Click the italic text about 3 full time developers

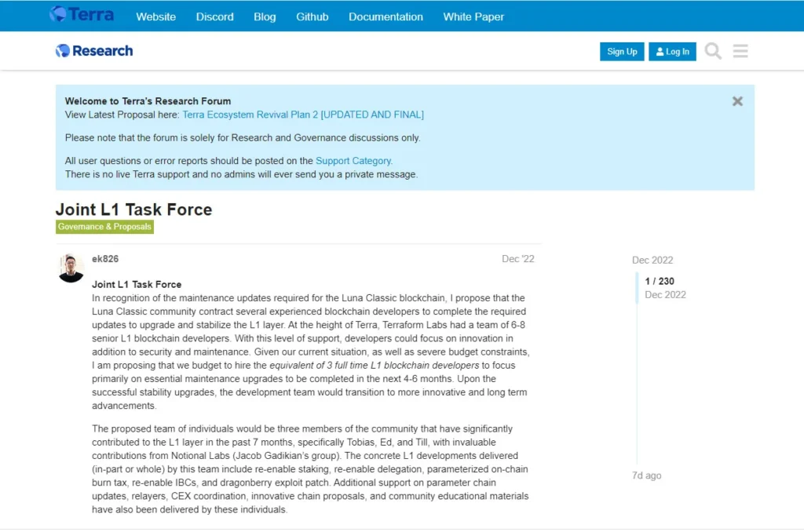pyautogui.click(x=375, y=366)
